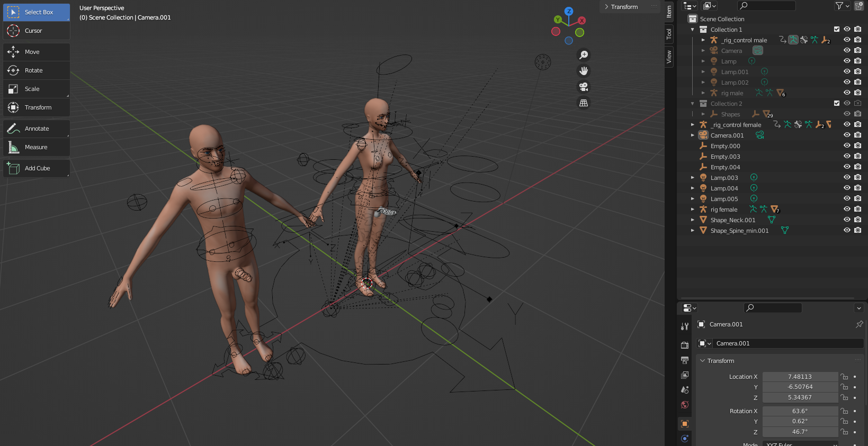Open the outliner editor type dropdown
This screenshot has width=868, height=446.
pos(690,6)
